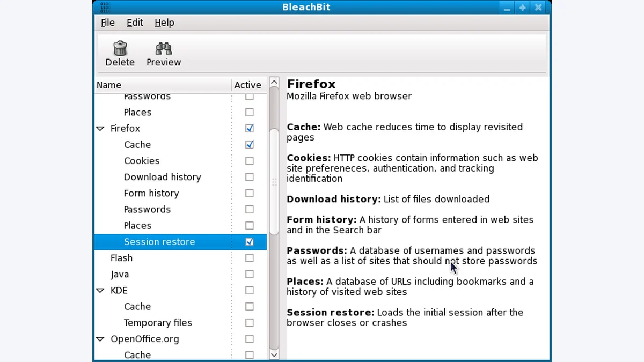The height and width of the screenshot is (362, 644).
Task: Click the Name column header
Action: (163, 85)
